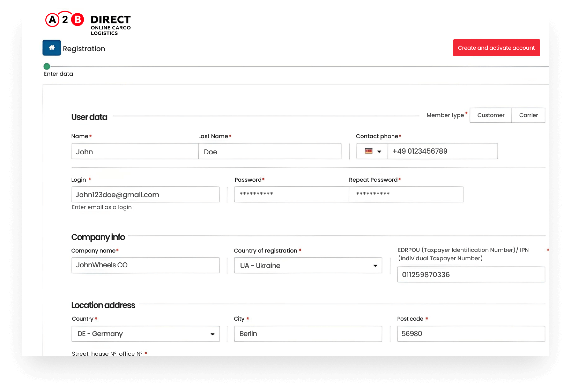Open the phone country flag dropdown

[372, 151]
